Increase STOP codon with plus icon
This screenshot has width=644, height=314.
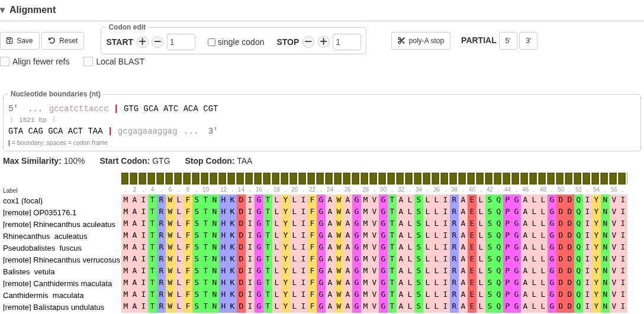(324, 42)
